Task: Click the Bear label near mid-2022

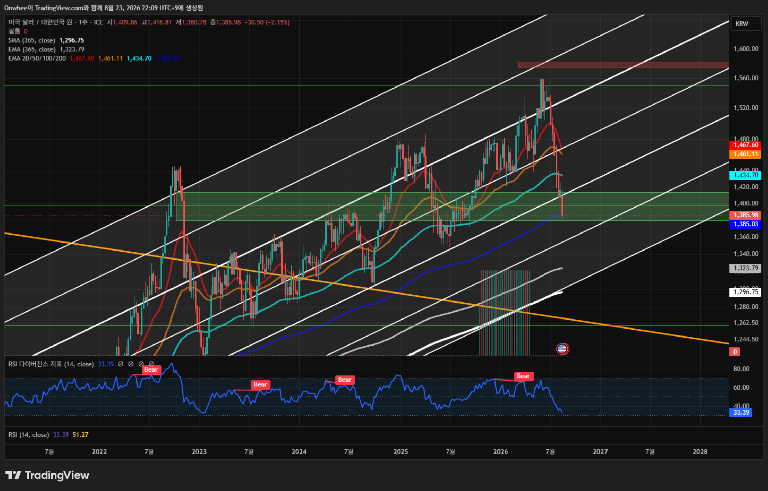Action: (x=151, y=370)
